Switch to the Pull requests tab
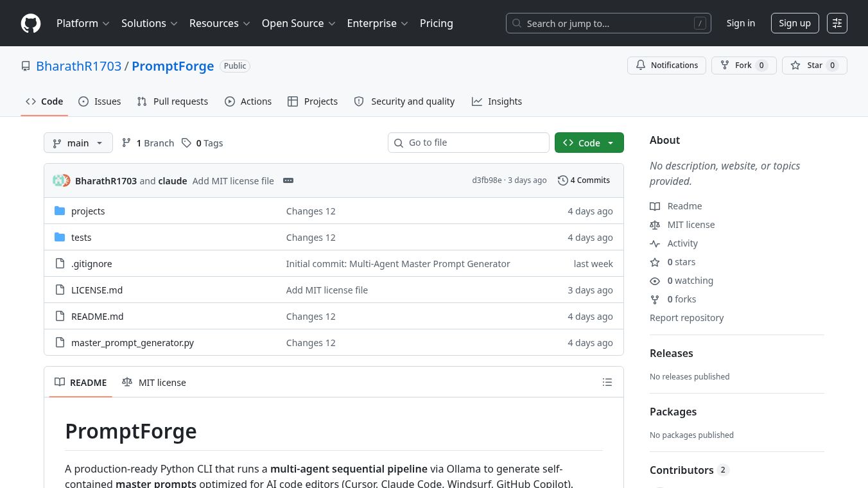The image size is (868, 488). point(173,101)
